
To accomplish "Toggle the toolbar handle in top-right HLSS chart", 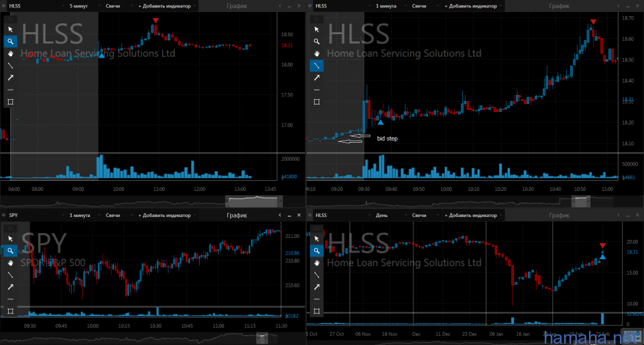I will coord(316,19).
